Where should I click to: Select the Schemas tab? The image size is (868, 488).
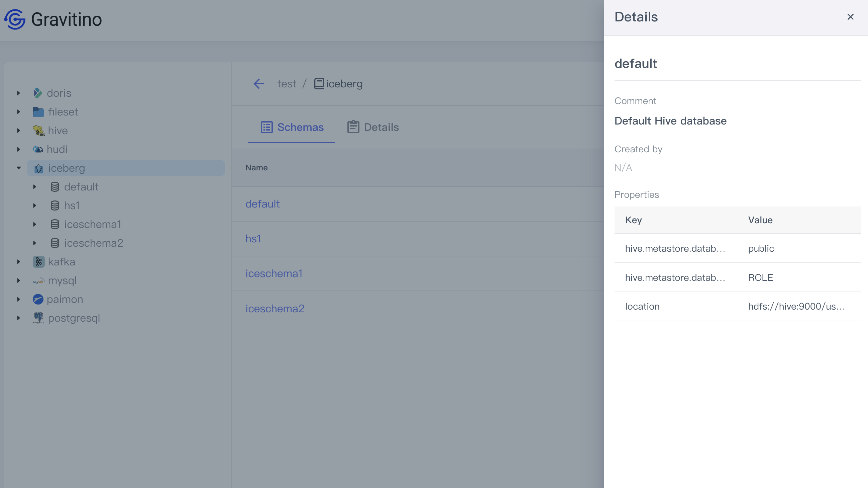coord(292,127)
